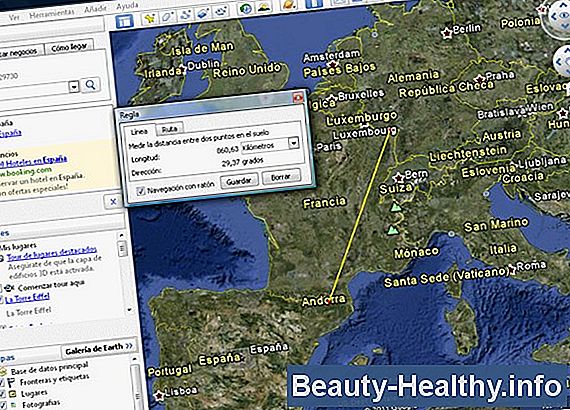Click the upper green mountain triangle near Suiza
The width and height of the screenshot is (570, 410).
click(x=396, y=207)
